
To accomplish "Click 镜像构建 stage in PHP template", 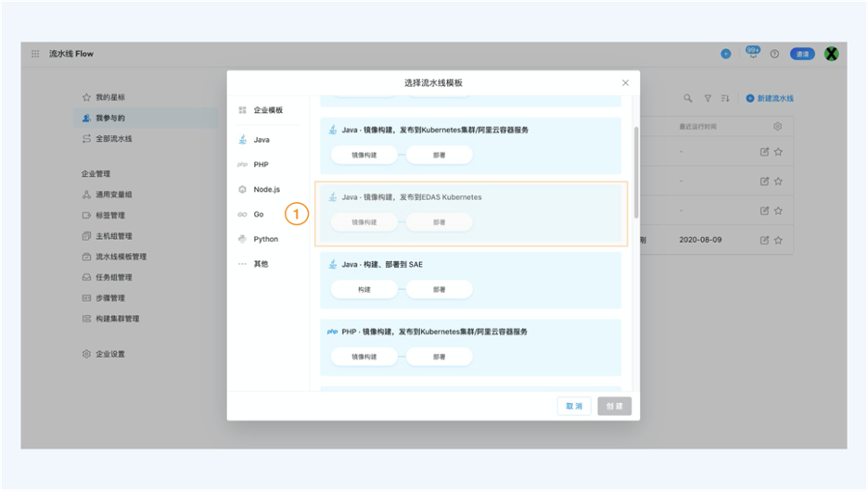I will click(364, 357).
